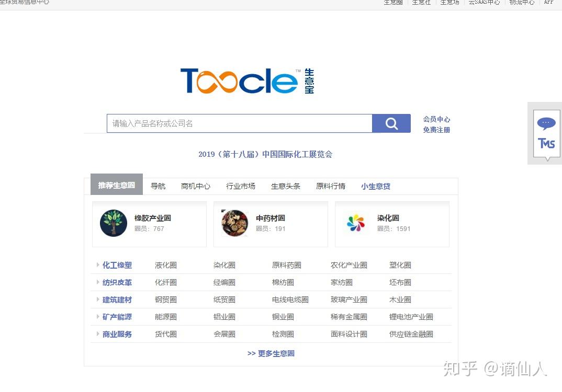The image size is (562, 392).
Task: Switch to the 原料行情 tab
Action: coord(331,186)
